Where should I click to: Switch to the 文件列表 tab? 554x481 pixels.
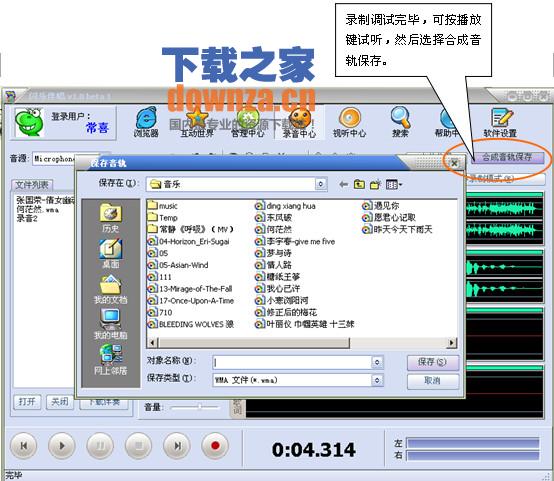(x=32, y=185)
